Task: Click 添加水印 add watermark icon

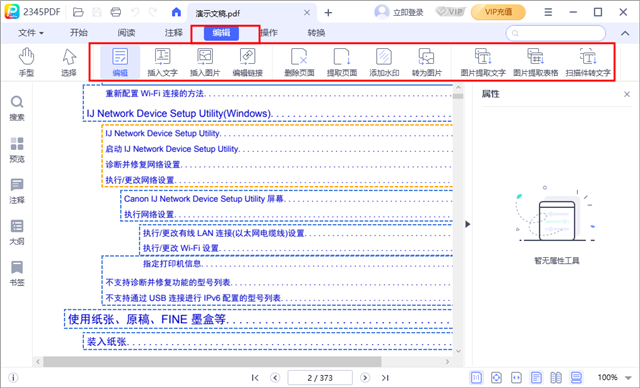Action: [x=384, y=62]
